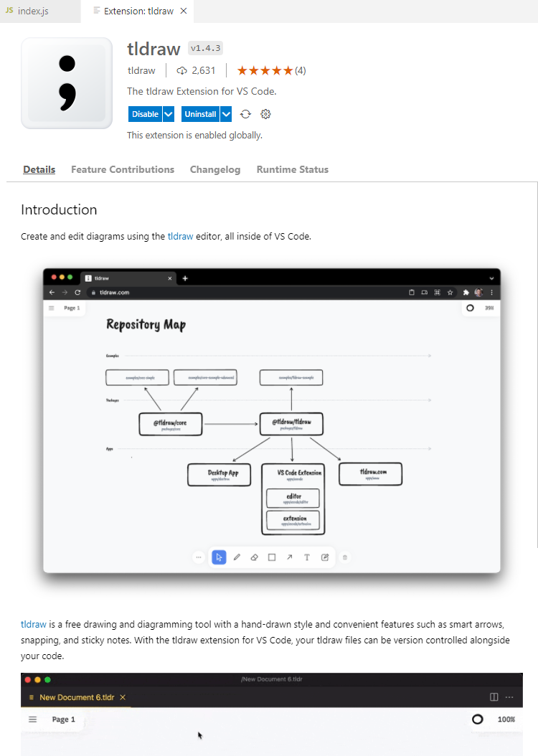Toggle the bookmark star in the address bar
538x756 pixels.
click(450, 293)
